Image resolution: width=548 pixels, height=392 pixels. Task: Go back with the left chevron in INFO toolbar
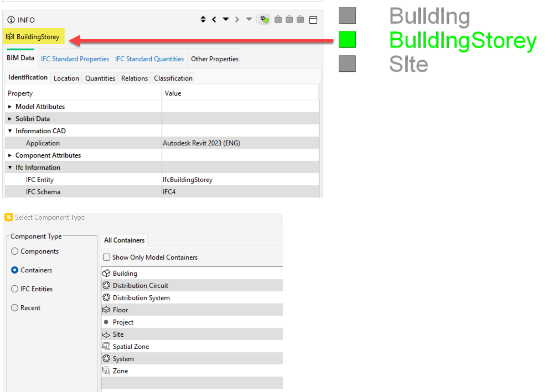[x=214, y=20]
